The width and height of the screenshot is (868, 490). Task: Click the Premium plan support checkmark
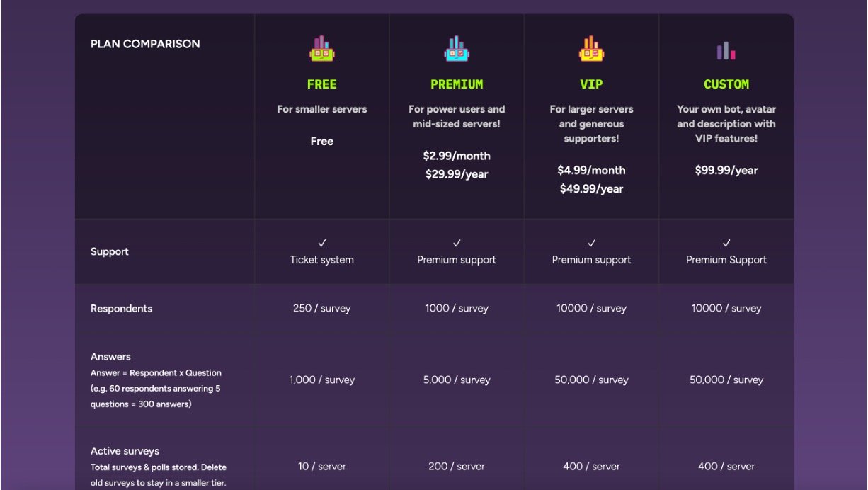tap(457, 243)
